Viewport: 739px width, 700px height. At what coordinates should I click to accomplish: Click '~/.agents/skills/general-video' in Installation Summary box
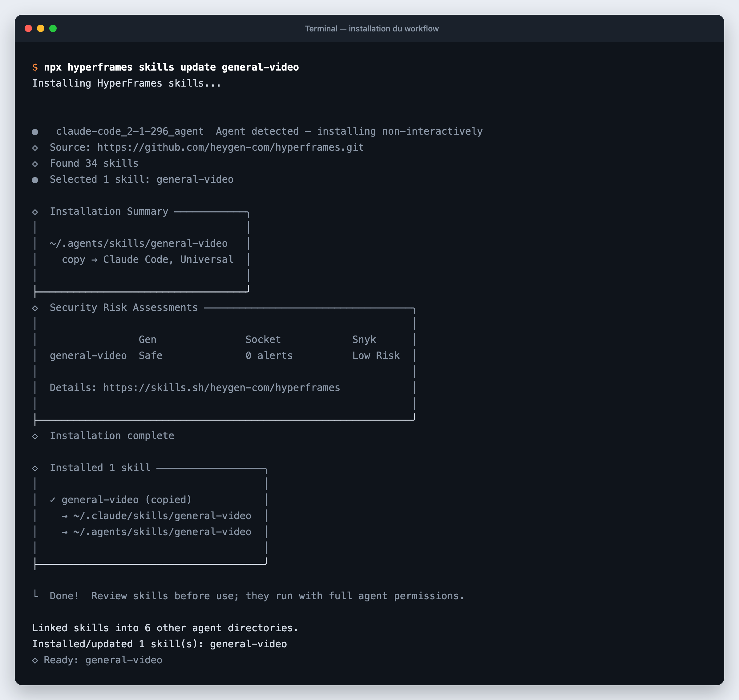tap(138, 244)
